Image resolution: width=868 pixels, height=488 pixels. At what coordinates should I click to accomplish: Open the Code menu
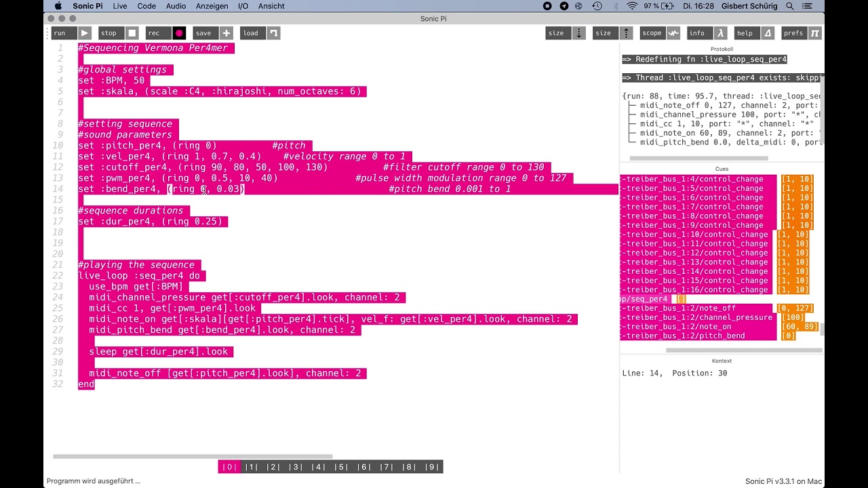click(146, 6)
